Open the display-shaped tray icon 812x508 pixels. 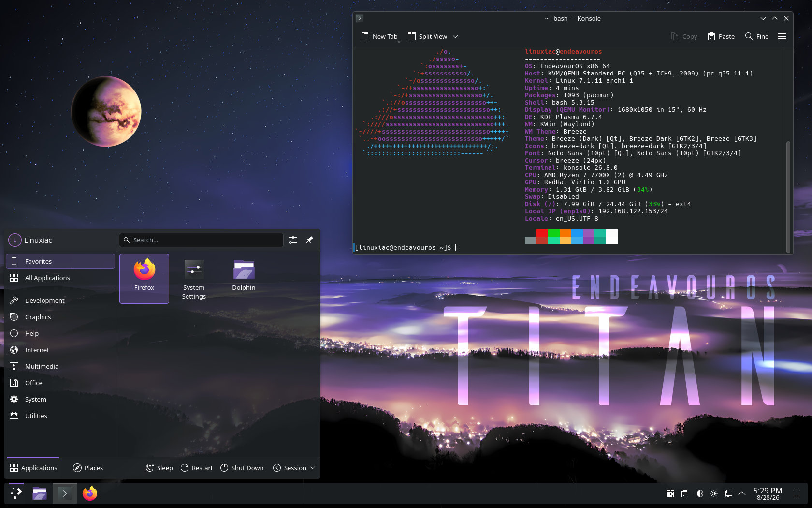click(x=728, y=493)
